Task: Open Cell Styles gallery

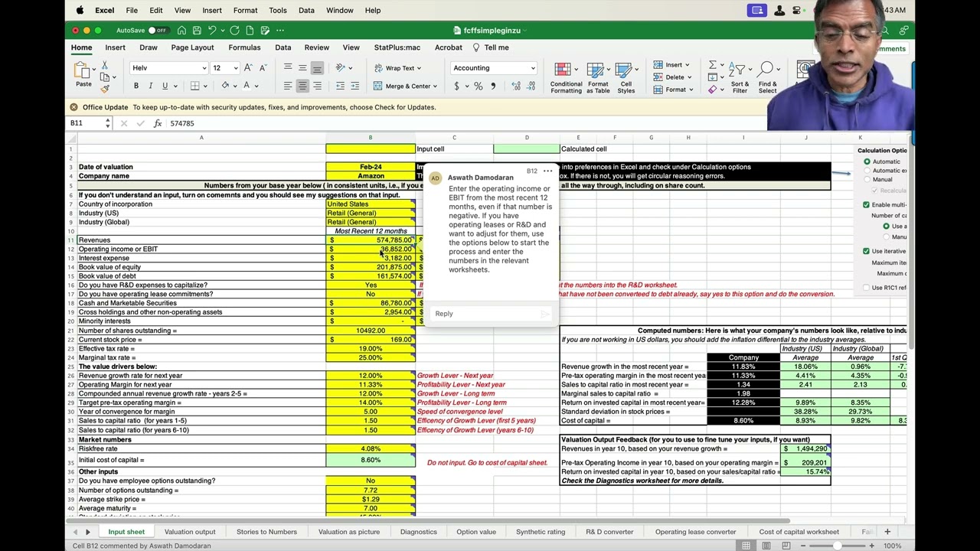Action: pyautogui.click(x=626, y=77)
